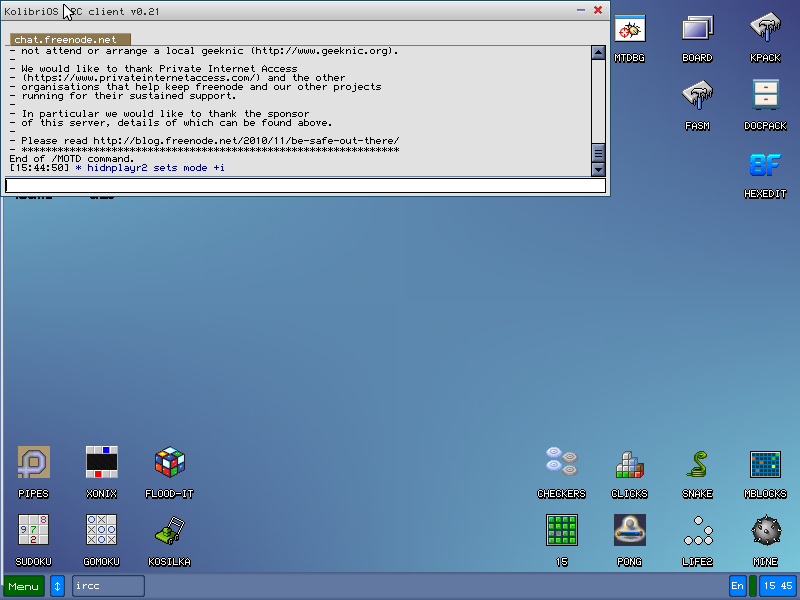Screen dimensions: 800x600
Task: Click the ircc taskbar button
Action: coord(108,586)
